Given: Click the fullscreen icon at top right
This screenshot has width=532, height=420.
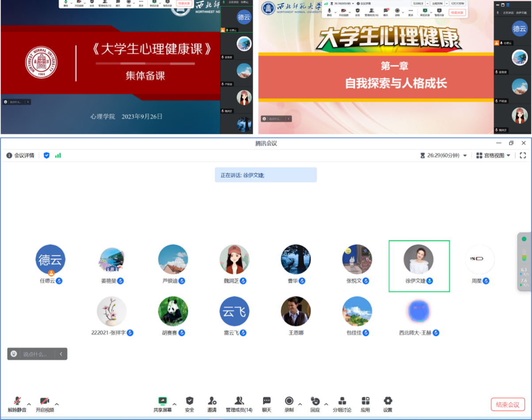Looking at the screenshot, I should 523,155.
